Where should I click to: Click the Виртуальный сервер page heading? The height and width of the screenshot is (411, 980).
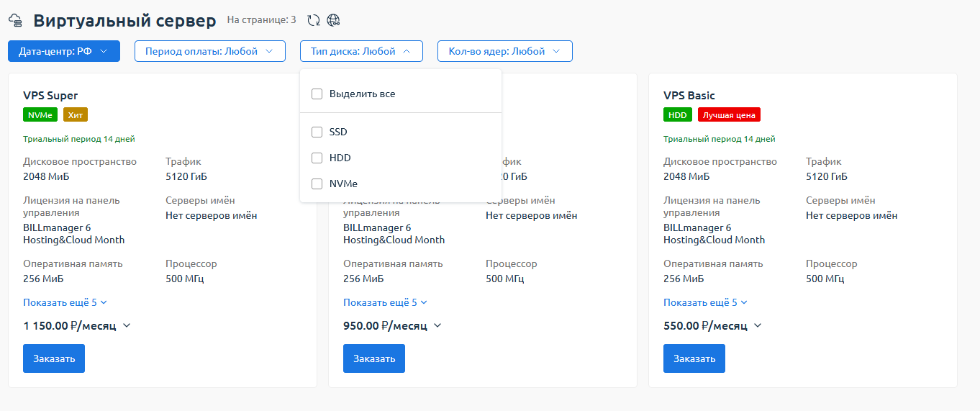124,21
